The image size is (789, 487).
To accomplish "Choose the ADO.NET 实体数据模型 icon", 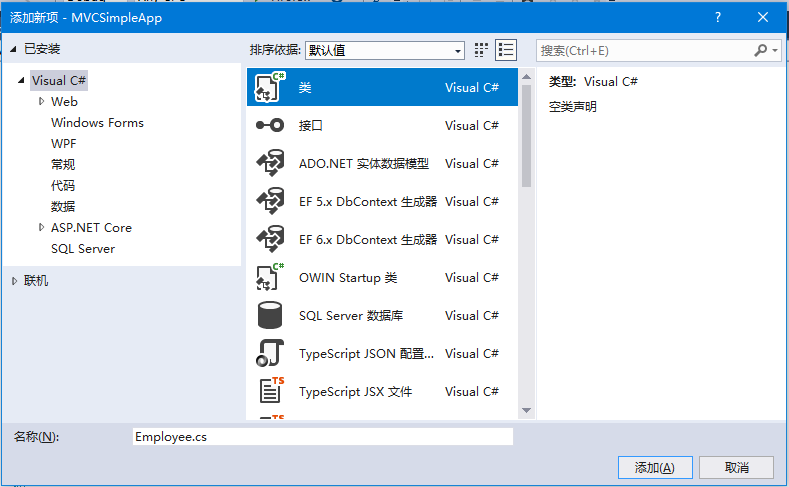I will 270,164.
